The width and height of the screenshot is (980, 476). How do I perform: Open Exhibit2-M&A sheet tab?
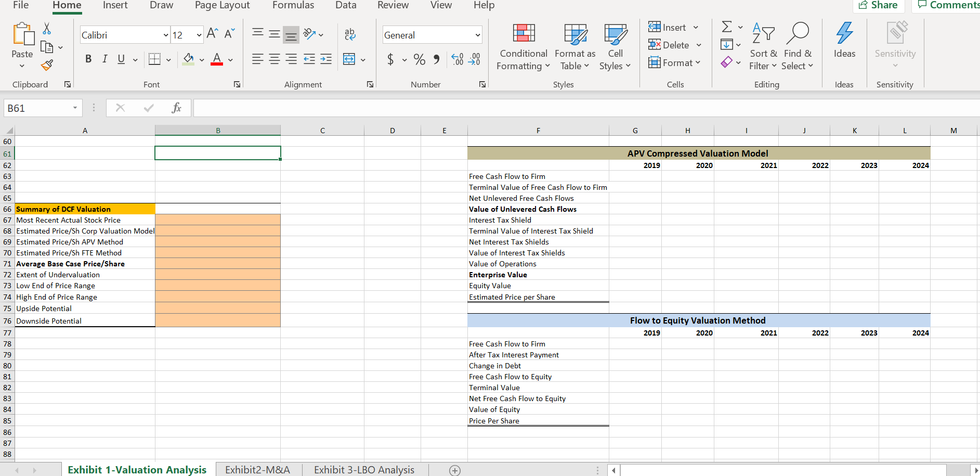(257, 470)
